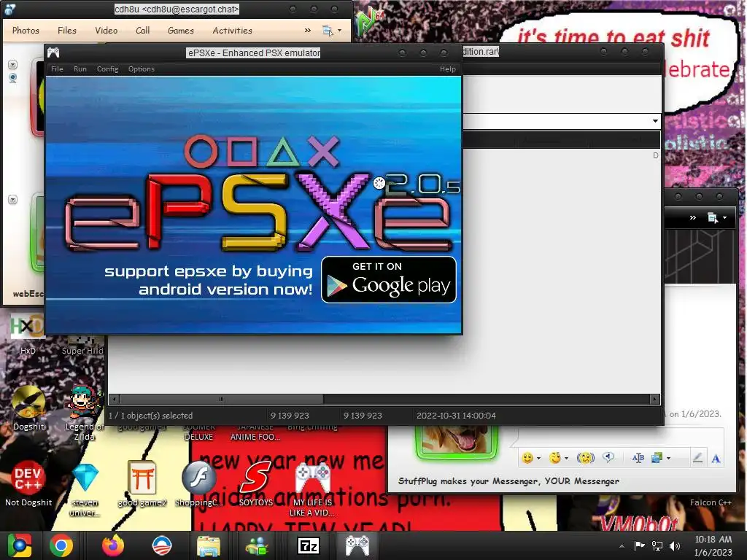Image resolution: width=747 pixels, height=560 pixels.
Task: Click the webcam icon in the cdh8u chat window
Action: point(13,77)
